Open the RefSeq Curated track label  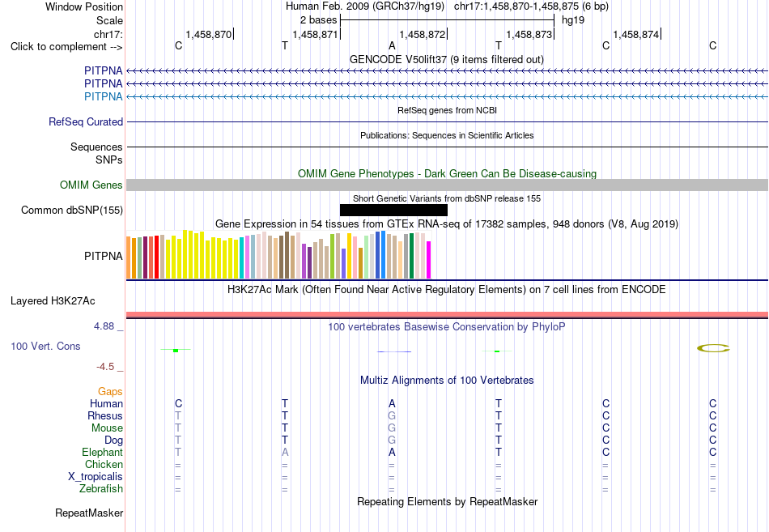click(x=85, y=121)
